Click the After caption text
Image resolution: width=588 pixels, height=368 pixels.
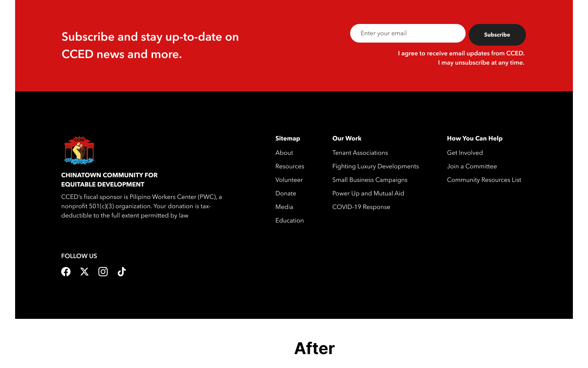point(315,348)
